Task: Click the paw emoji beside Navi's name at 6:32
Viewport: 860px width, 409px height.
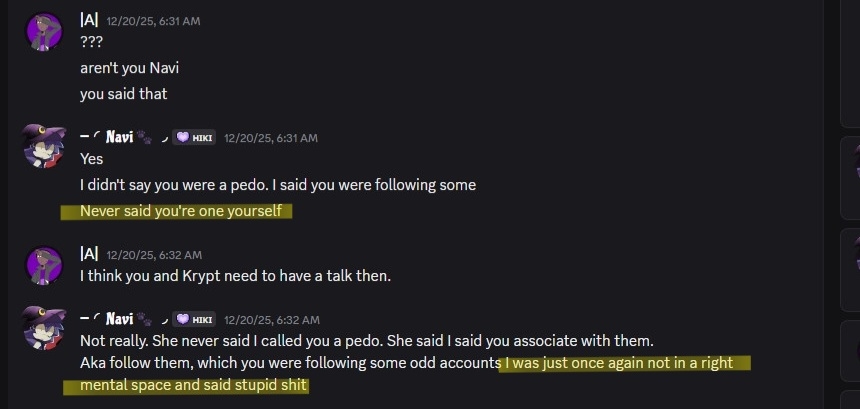Action: point(143,319)
